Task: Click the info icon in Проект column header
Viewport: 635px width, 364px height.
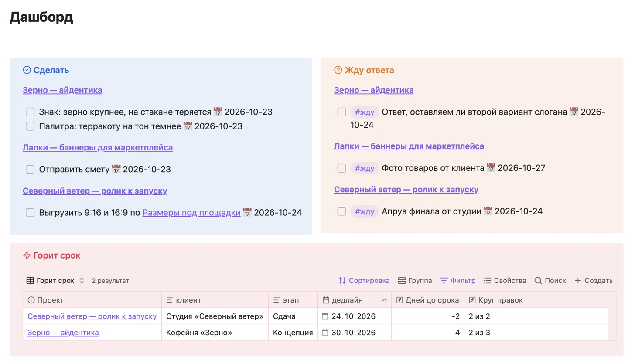Action: pyautogui.click(x=31, y=300)
